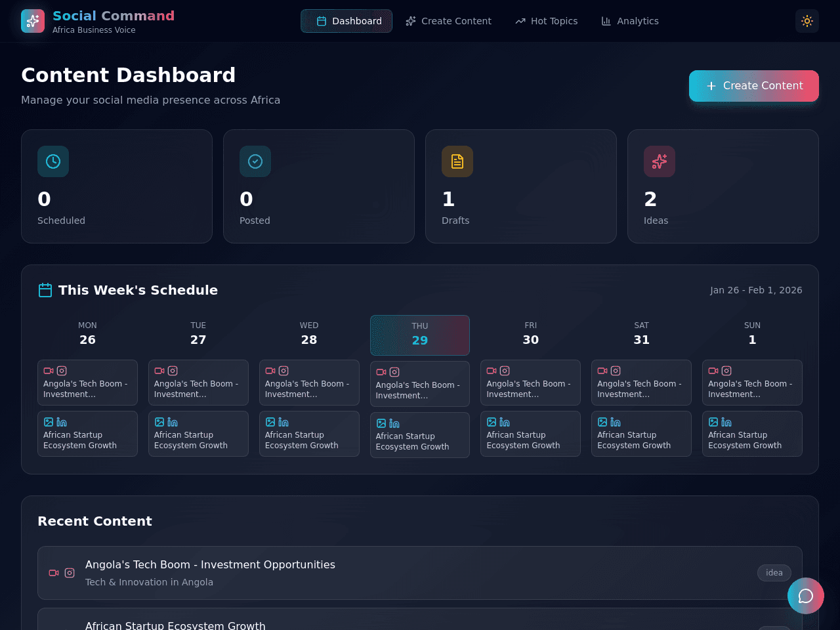The width and height of the screenshot is (840, 630).
Task: Open the floating chat bubble button
Action: coord(806,596)
